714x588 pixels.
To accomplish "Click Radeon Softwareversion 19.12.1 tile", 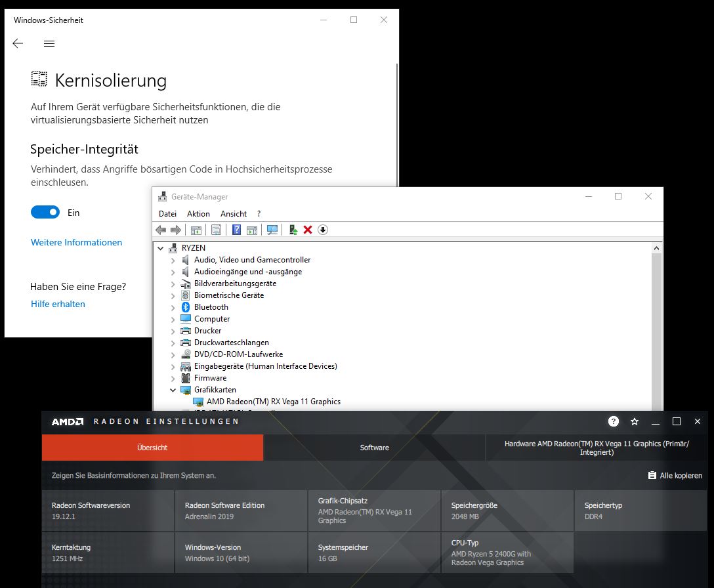I will point(108,511).
